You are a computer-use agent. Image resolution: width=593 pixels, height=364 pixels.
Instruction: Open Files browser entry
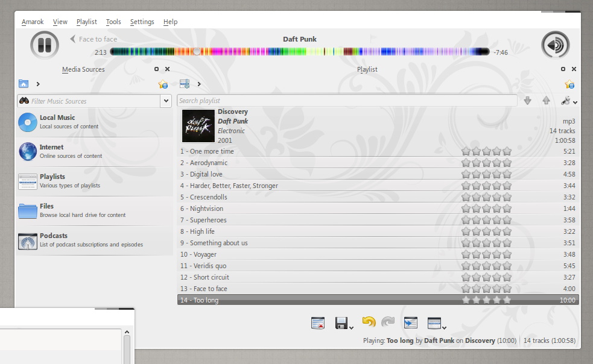pos(95,210)
